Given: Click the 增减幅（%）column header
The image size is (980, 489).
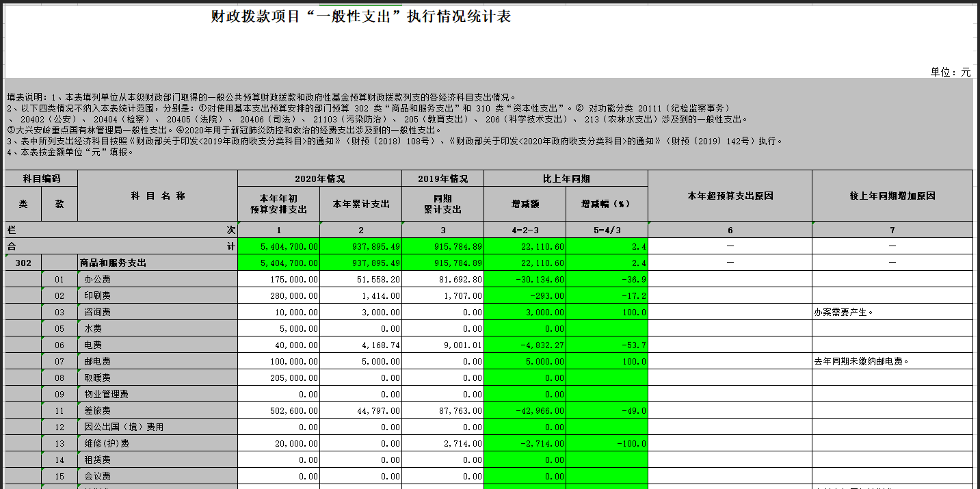Looking at the screenshot, I should pyautogui.click(x=607, y=204).
